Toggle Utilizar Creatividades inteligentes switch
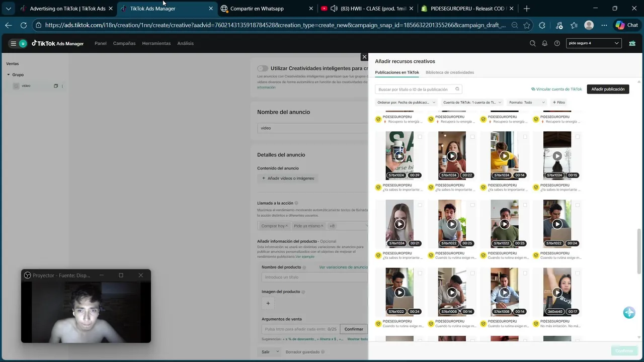Screen dimensions: 644x362 (262, 68)
